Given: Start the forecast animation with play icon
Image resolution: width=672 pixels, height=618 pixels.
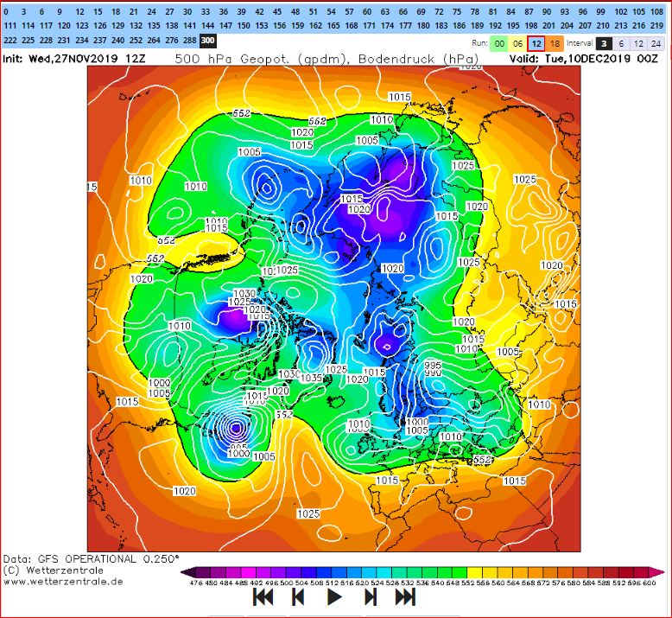Looking at the screenshot, I should point(334,597).
